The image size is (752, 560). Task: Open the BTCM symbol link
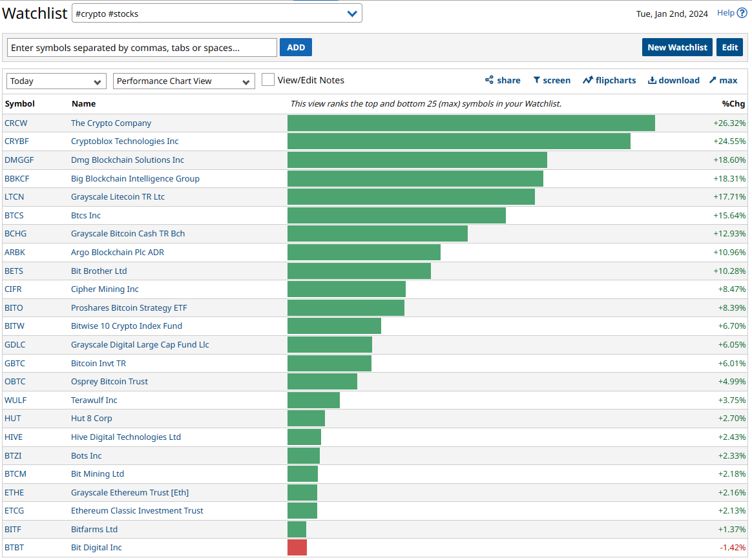(16, 475)
